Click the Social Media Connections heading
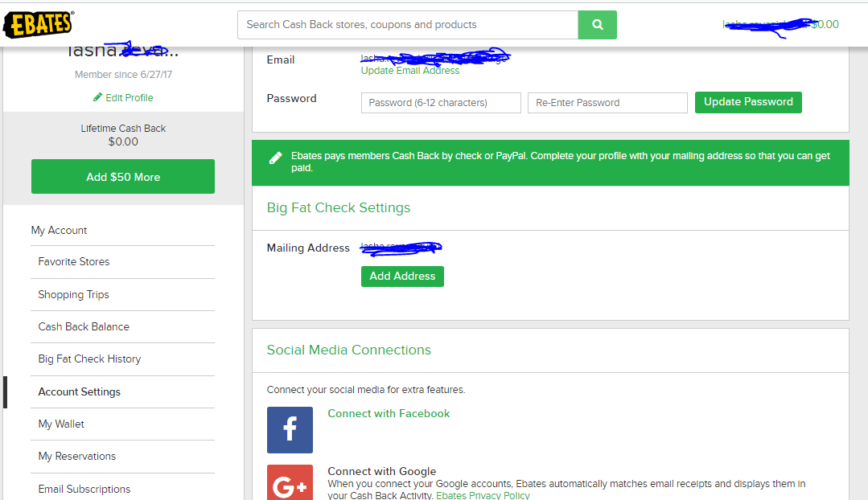 (349, 350)
